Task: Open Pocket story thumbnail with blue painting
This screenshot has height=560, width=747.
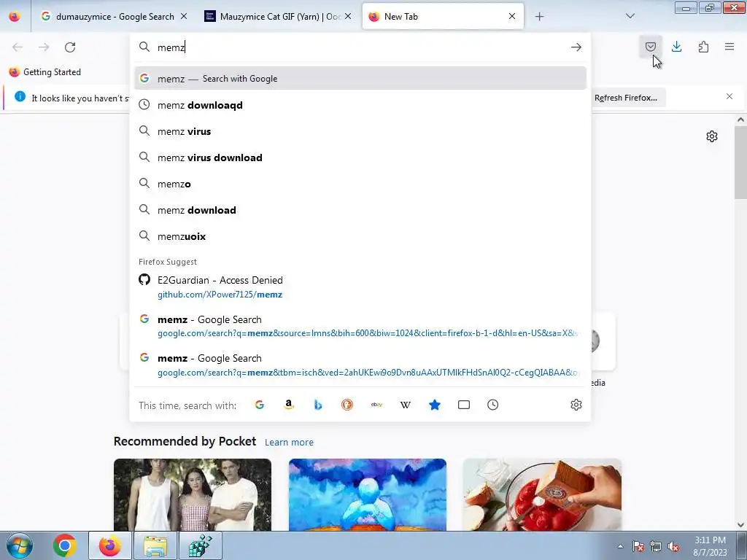Action: pos(368,495)
